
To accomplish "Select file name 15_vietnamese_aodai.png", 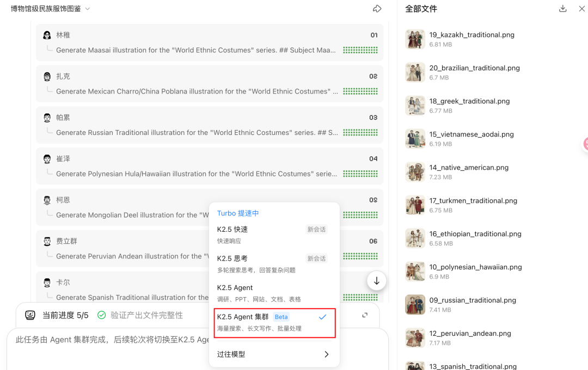I will click(471, 134).
